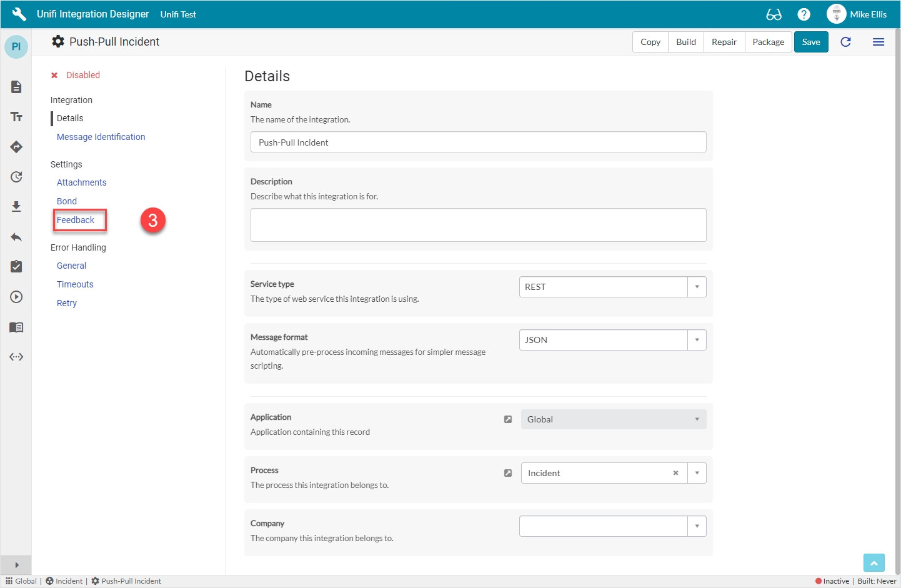Screen dimensions: 901x588
Task: Clear the Incident process selection
Action: pos(675,473)
